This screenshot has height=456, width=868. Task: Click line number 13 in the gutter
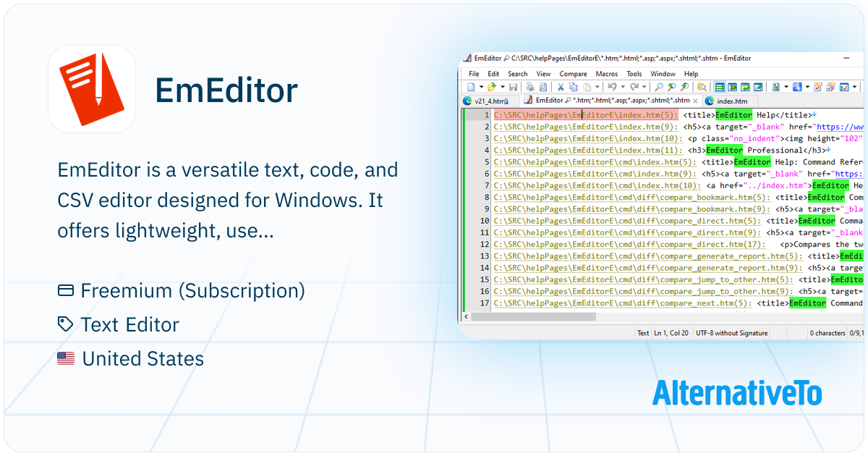click(485, 256)
